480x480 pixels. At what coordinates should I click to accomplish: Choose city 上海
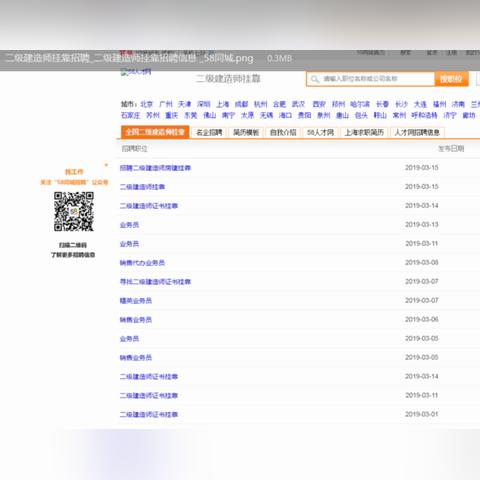222,104
